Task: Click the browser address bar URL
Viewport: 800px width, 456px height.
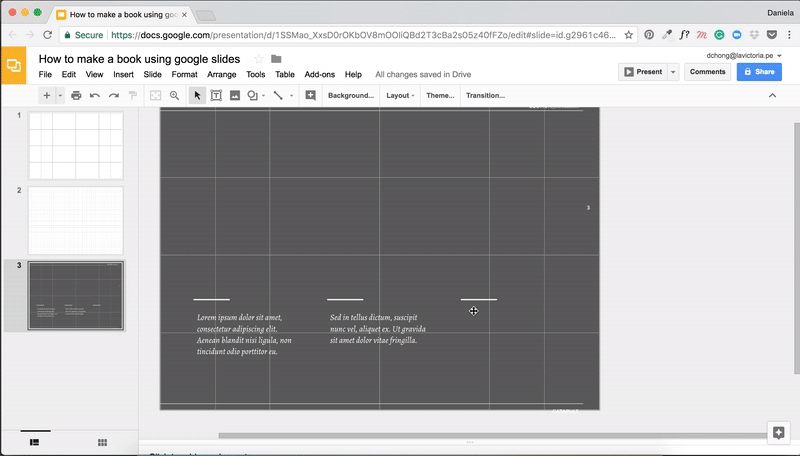Action: pos(363,35)
